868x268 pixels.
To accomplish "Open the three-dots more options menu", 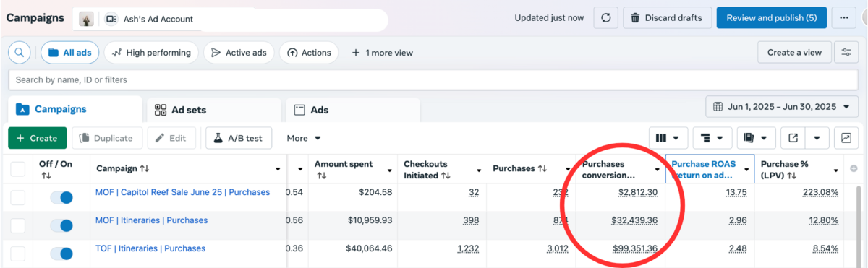I will coord(843,18).
